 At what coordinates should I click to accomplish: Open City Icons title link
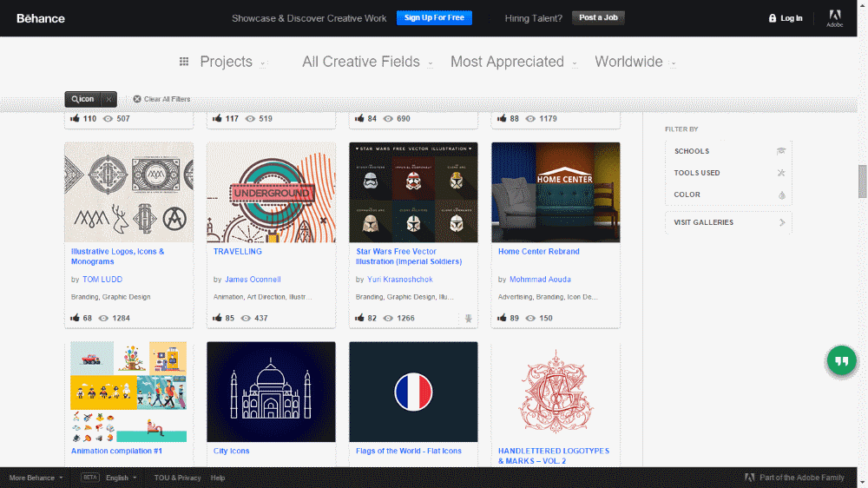point(232,451)
